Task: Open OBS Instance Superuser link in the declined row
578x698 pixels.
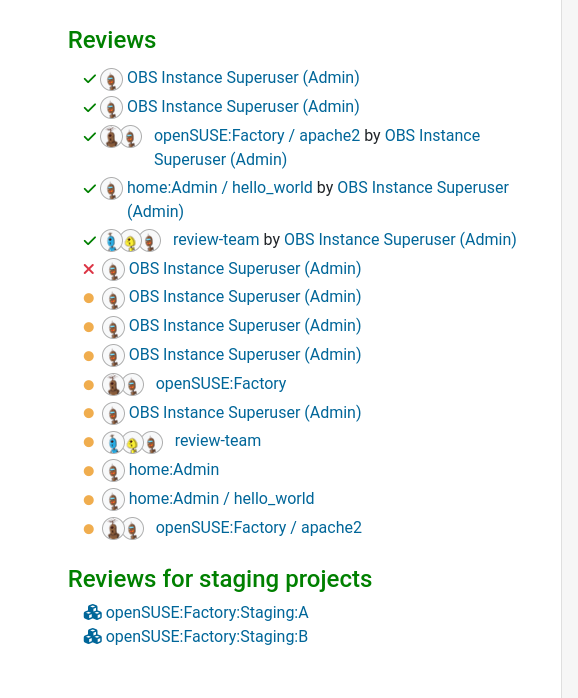Action: pos(245,268)
